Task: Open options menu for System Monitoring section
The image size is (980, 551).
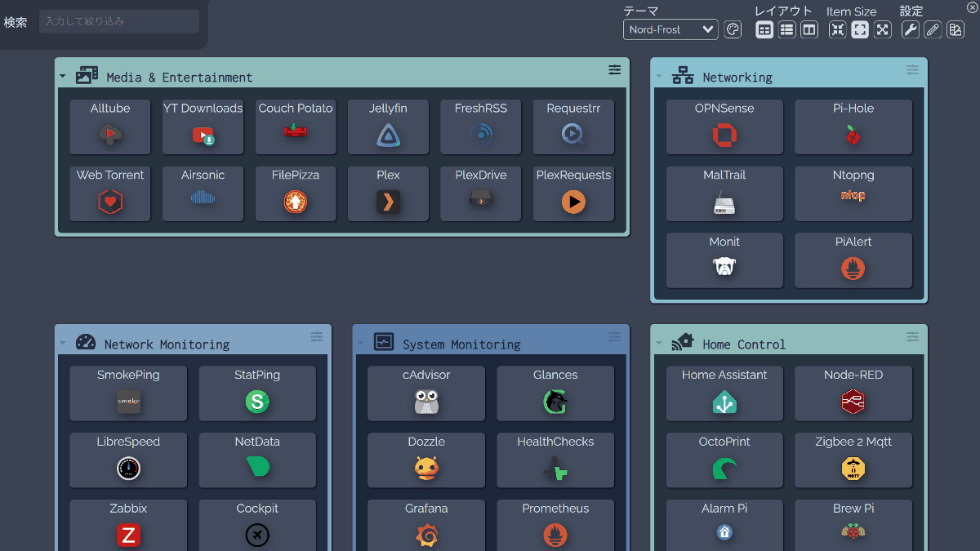Action: pyautogui.click(x=614, y=336)
